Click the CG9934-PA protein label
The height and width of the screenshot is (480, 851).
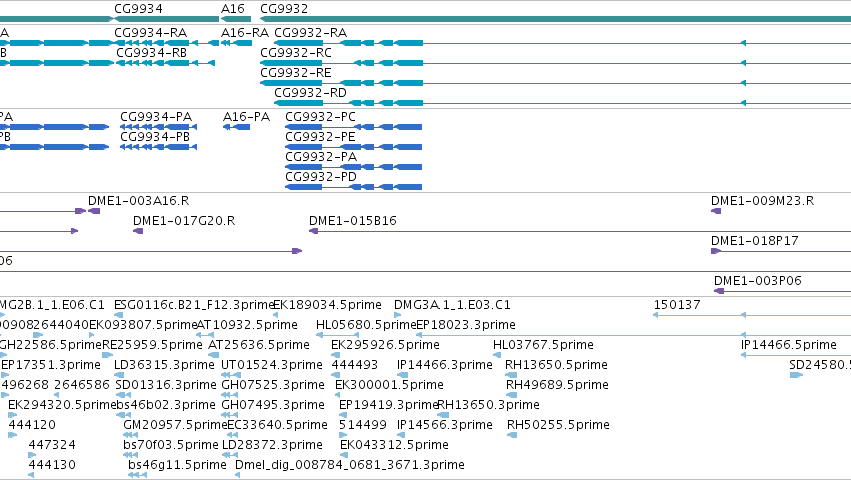pos(156,117)
